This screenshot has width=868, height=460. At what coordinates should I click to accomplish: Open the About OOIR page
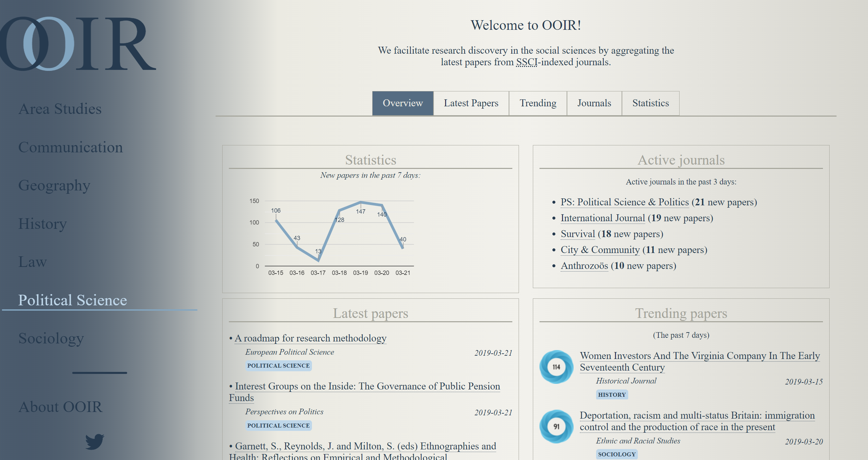(x=60, y=407)
